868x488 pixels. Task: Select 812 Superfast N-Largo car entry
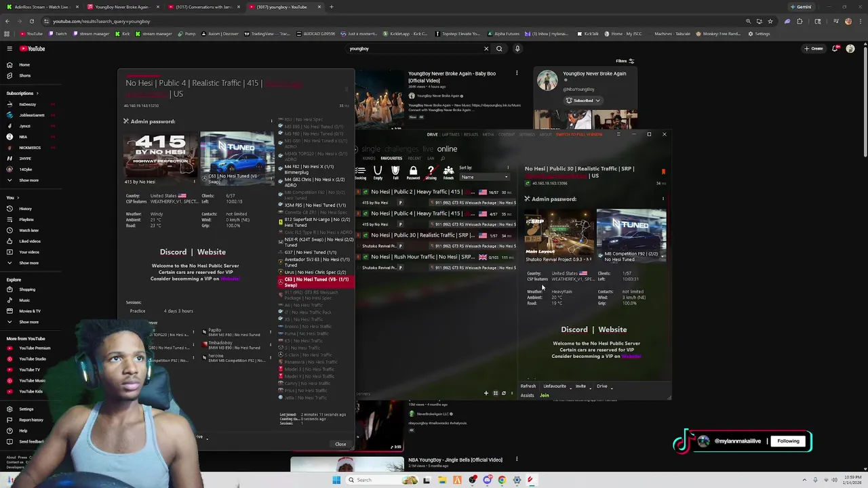coord(317,222)
